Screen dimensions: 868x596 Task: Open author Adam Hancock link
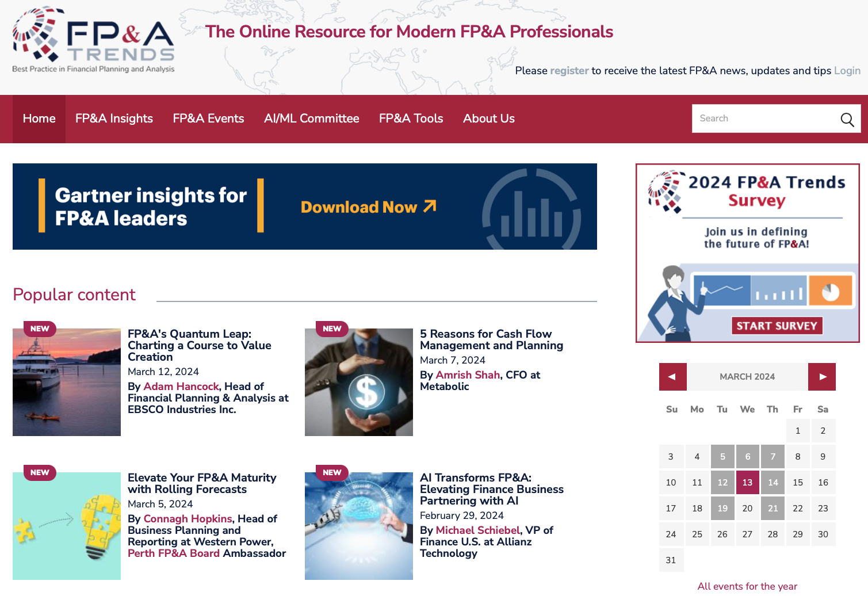click(x=181, y=387)
